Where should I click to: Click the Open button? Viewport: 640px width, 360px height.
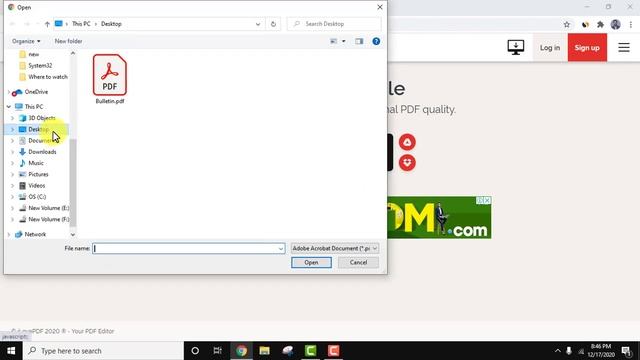(x=311, y=262)
